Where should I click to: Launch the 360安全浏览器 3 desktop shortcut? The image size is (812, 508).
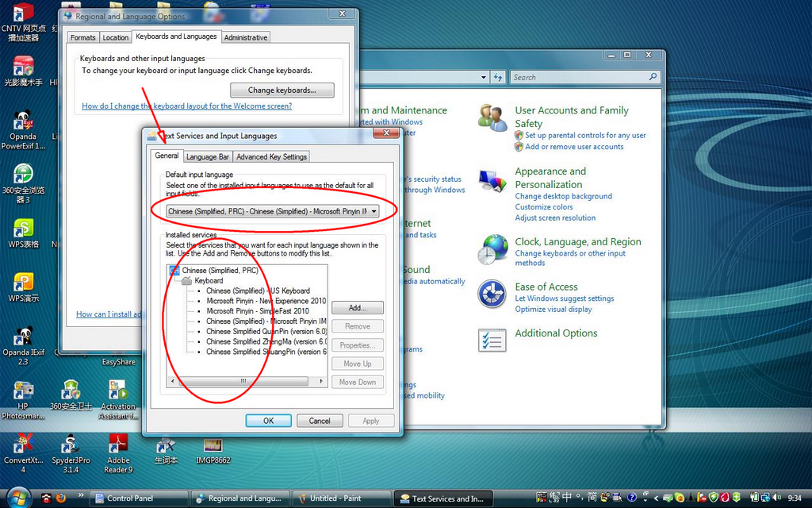pos(23,183)
